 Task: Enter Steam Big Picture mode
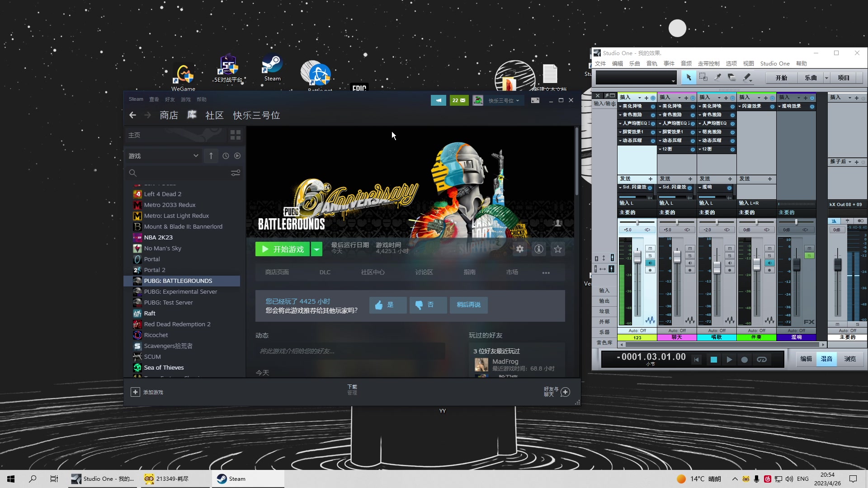(535, 100)
